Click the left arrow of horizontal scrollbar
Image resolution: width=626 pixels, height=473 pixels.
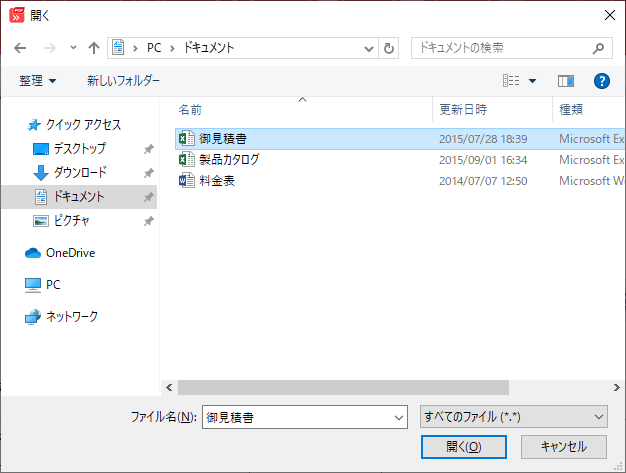tap(169, 388)
